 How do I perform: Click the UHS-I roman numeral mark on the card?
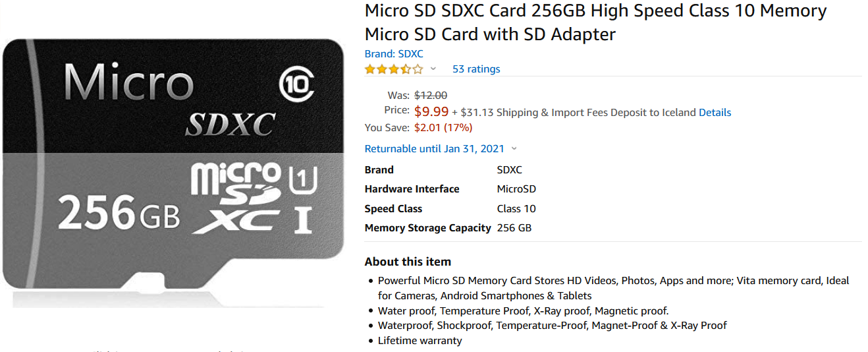(302, 219)
